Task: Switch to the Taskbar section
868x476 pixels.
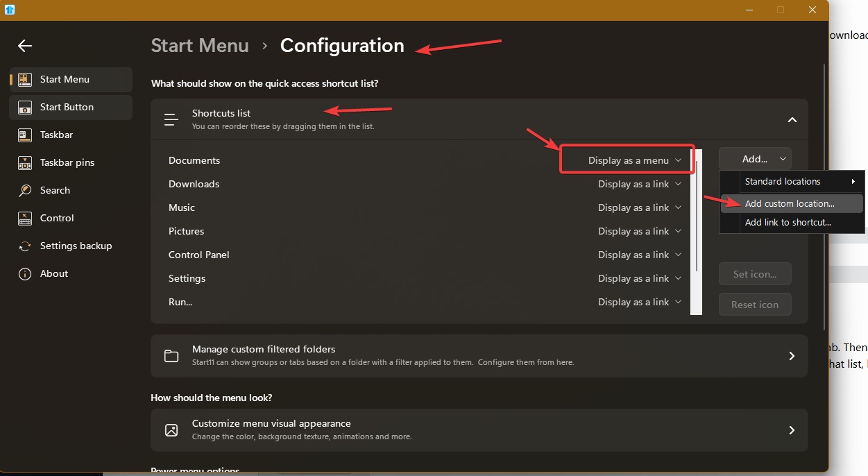Action: point(71,135)
